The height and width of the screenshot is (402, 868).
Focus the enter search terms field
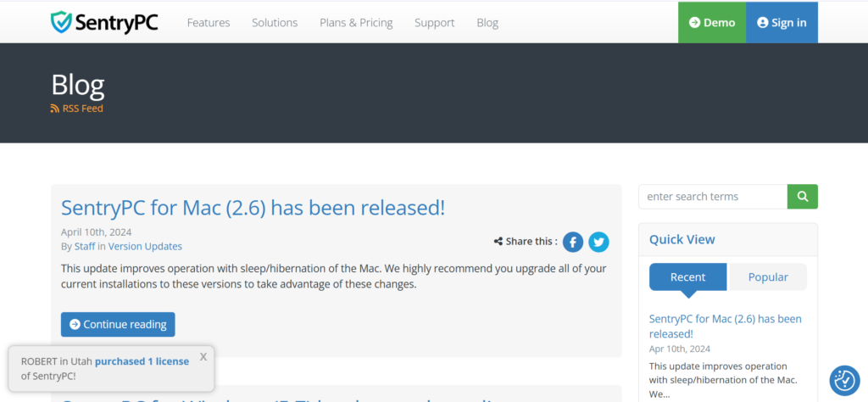[x=713, y=197]
